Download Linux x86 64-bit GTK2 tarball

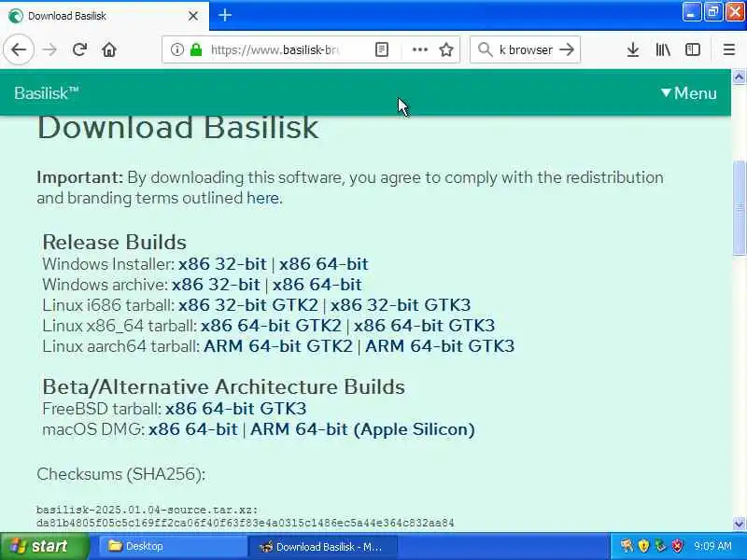(x=271, y=325)
